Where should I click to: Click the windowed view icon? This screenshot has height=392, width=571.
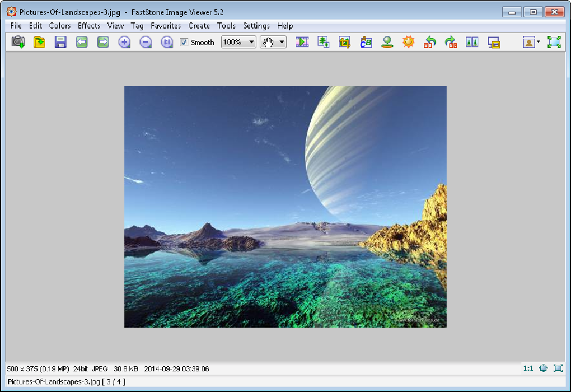(493, 42)
